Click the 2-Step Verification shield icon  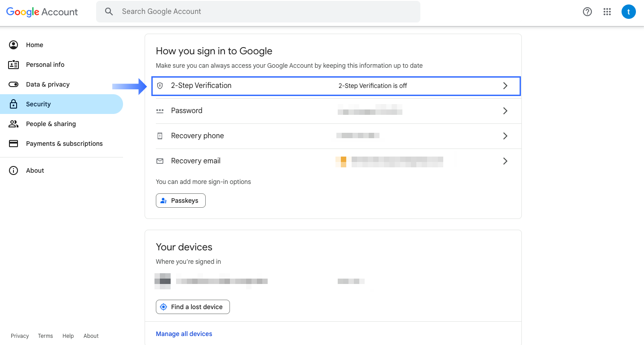click(160, 85)
